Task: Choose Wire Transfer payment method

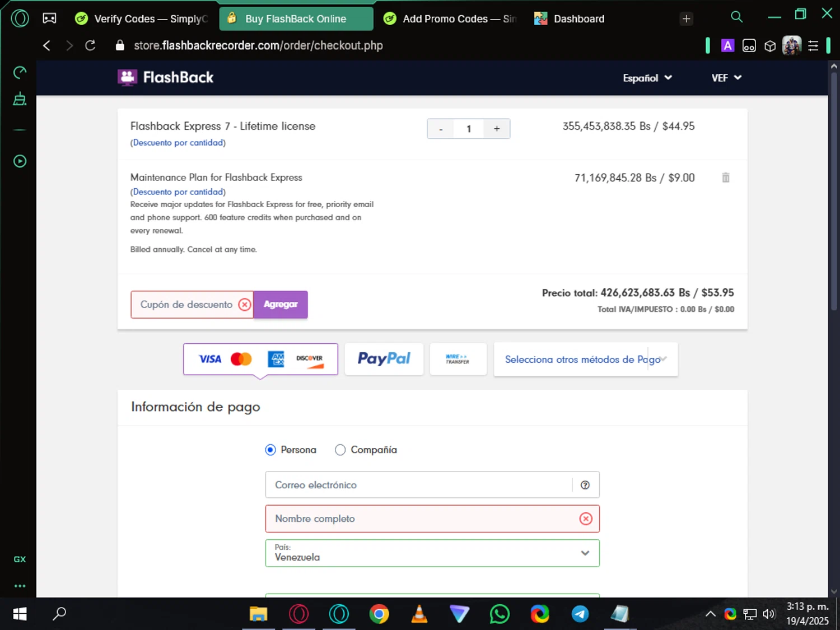Action: pyautogui.click(x=458, y=359)
